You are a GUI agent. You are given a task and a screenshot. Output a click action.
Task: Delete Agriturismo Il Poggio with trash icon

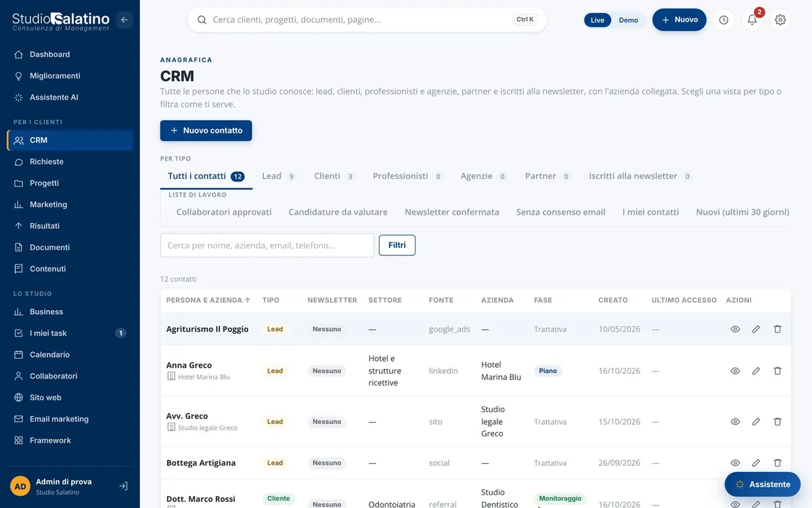[x=777, y=329]
